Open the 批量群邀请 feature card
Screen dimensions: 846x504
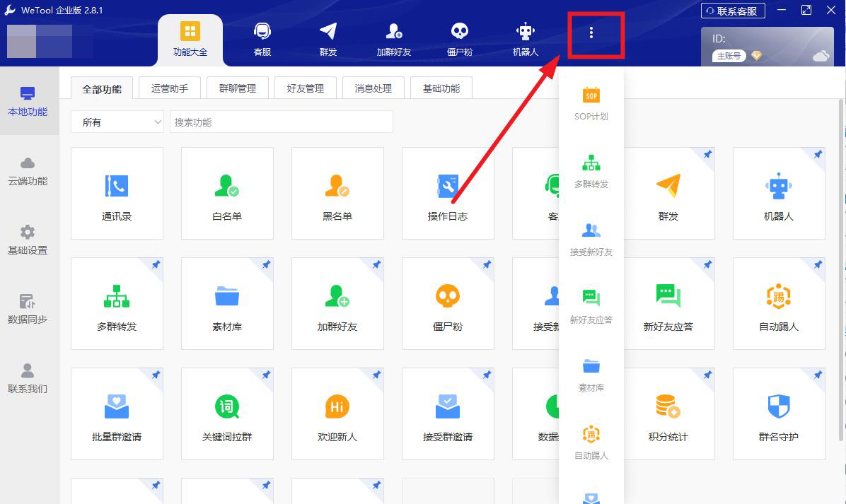coord(117,414)
